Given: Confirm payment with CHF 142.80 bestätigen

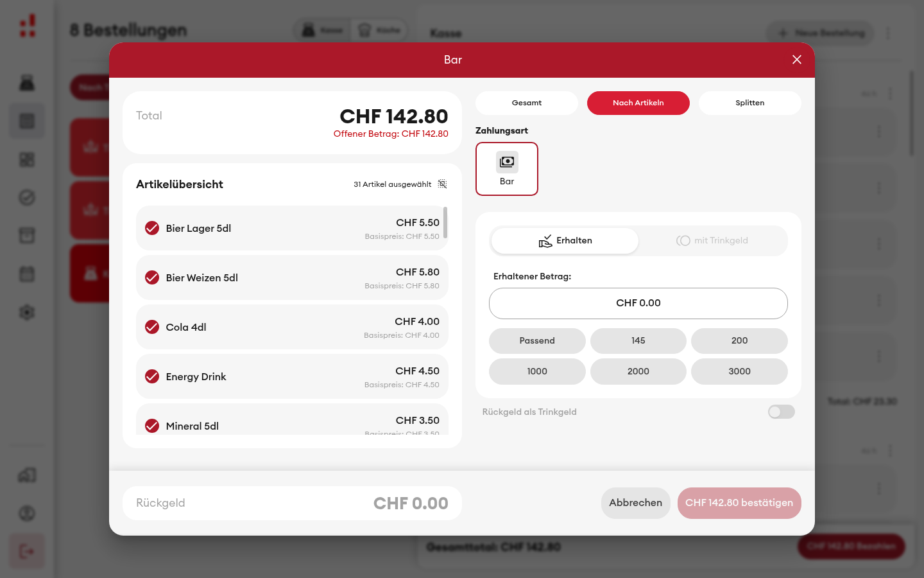Looking at the screenshot, I should pyautogui.click(x=739, y=503).
